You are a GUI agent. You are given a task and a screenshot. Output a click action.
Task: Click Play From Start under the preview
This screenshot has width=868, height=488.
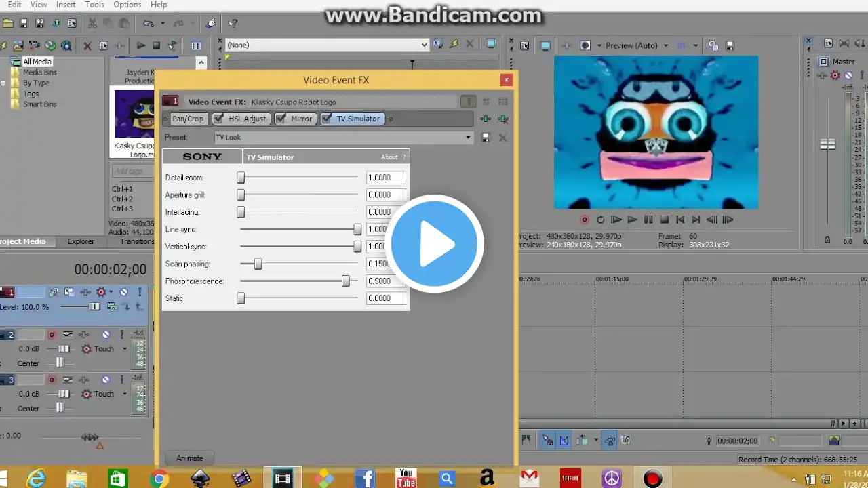click(x=616, y=220)
